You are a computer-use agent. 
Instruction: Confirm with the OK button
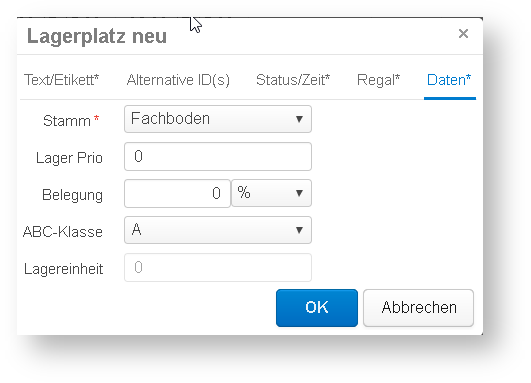tap(317, 308)
